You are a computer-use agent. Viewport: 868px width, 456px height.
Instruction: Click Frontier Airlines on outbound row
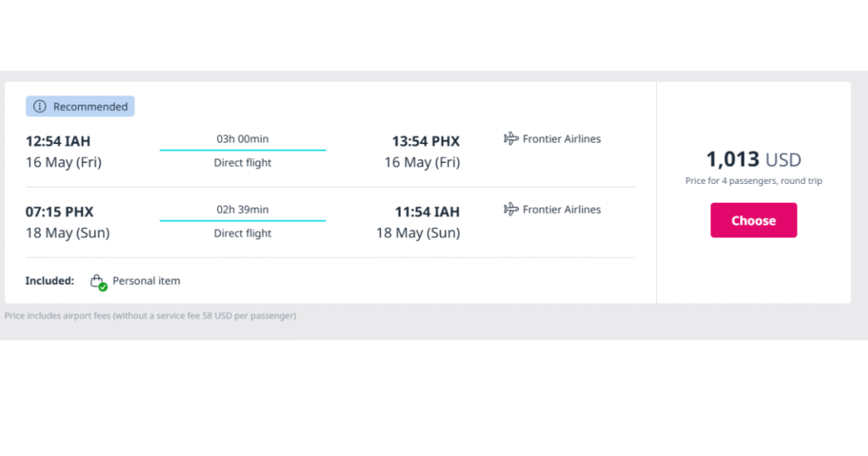pyautogui.click(x=561, y=139)
